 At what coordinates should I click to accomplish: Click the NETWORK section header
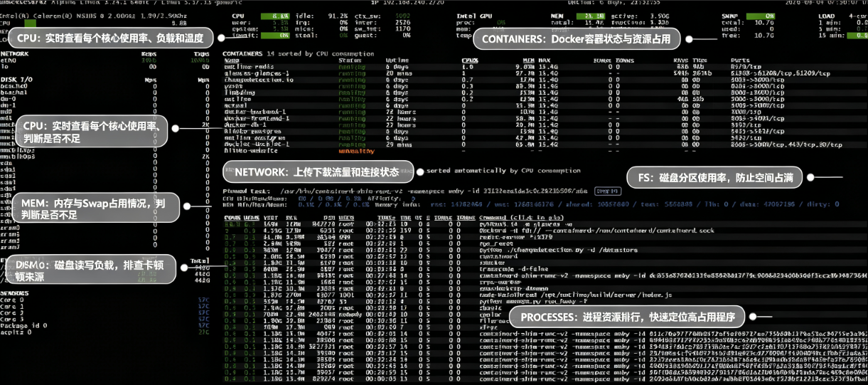[x=16, y=53]
